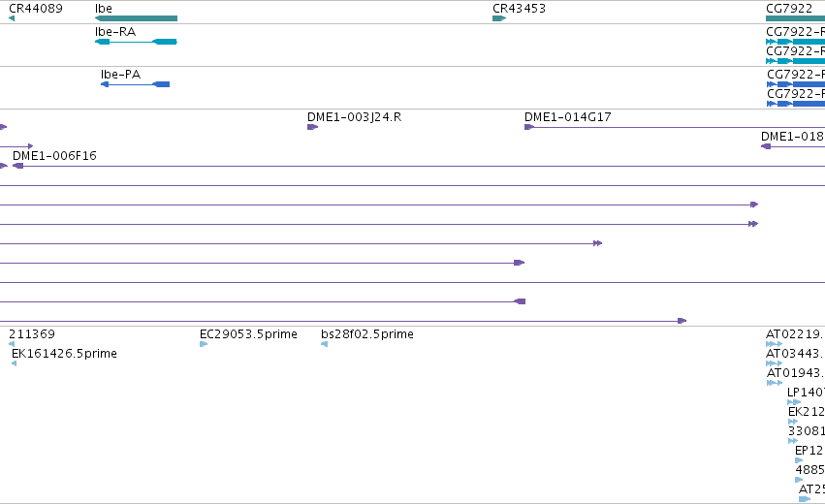Click the 4885 EST label
Image resolution: width=825 pixels, height=504 pixels.
click(x=809, y=470)
